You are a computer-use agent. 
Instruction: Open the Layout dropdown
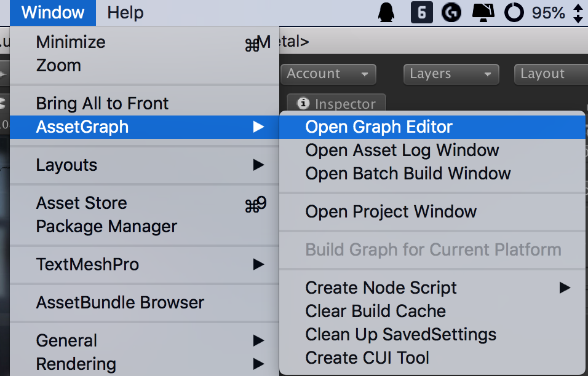coord(550,74)
